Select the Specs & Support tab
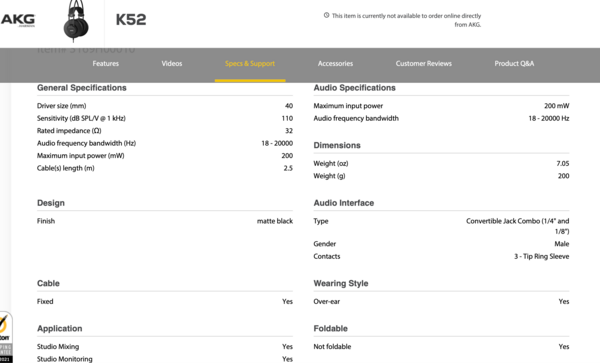The image size is (600, 363). click(x=250, y=63)
